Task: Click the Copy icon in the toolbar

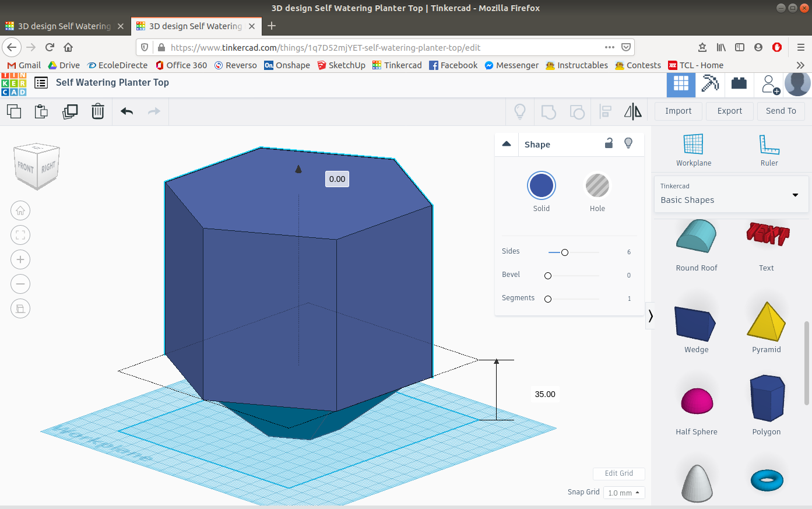Action: [14, 111]
